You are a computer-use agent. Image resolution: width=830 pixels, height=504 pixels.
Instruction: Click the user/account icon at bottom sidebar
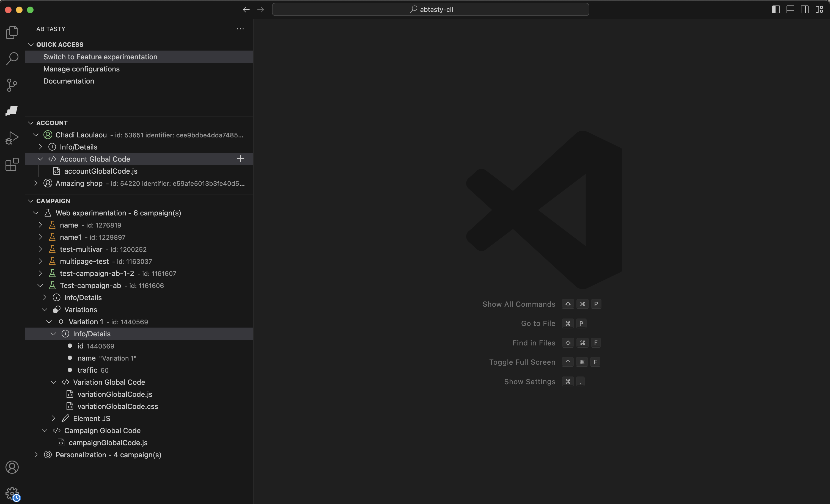pos(12,467)
